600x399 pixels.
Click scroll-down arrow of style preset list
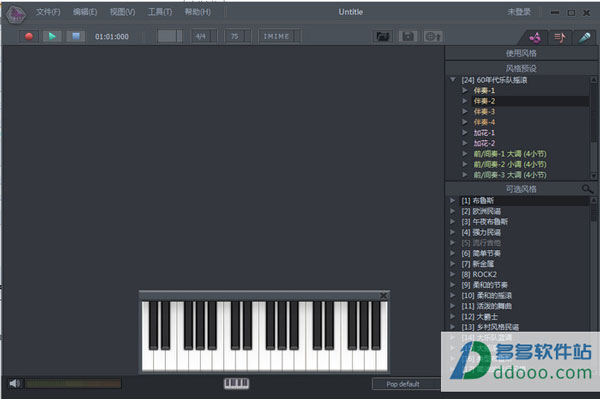(593, 176)
